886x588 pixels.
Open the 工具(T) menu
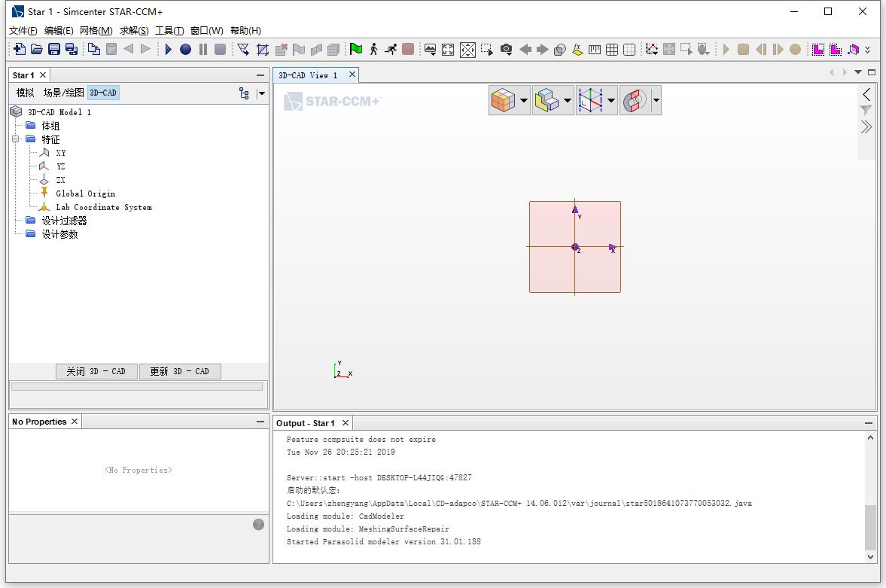(169, 31)
